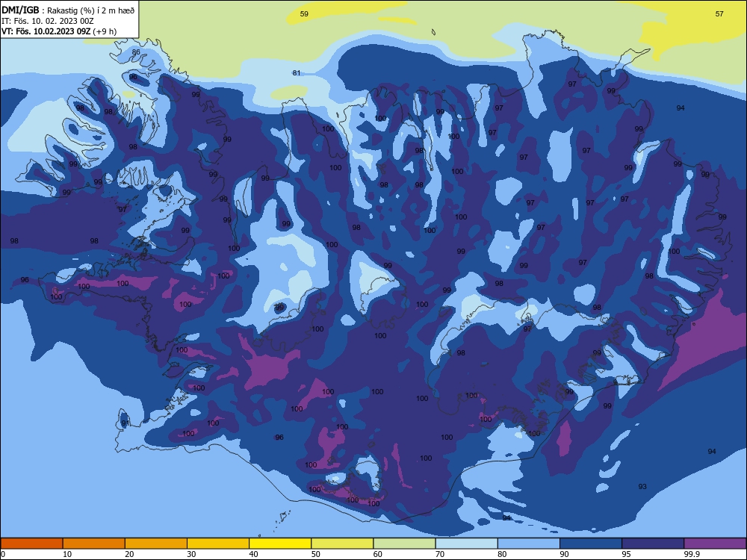
Task: Click the purple legend swatch above 99.9
Action: [715, 544]
